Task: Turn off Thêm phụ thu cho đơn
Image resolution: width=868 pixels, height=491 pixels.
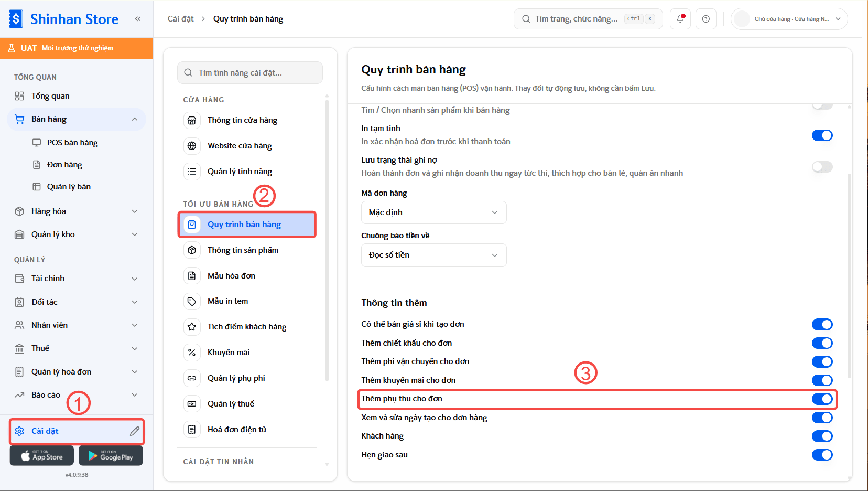Action: (x=822, y=399)
